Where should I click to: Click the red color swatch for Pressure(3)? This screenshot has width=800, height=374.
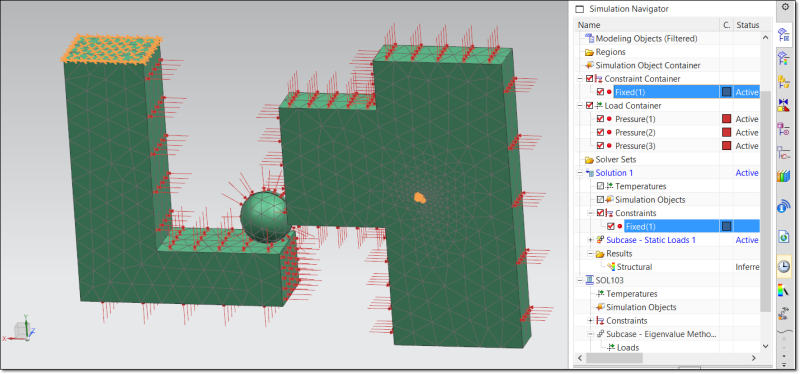[727, 146]
